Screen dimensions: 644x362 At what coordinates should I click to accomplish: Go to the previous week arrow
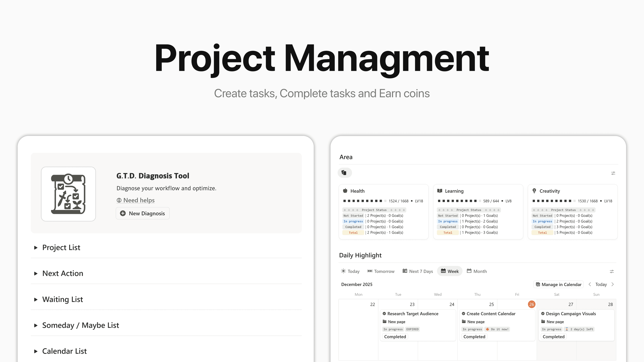click(590, 284)
